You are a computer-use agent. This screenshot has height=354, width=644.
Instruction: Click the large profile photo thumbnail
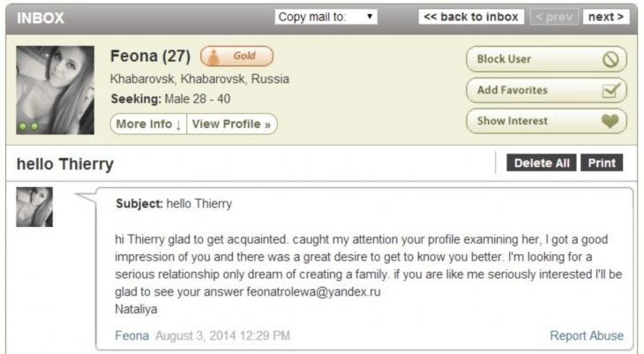pos(55,90)
